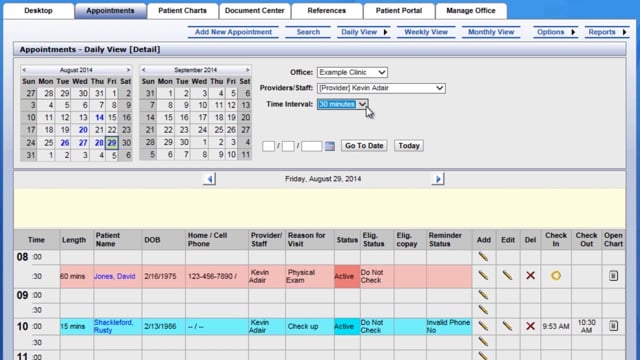The image size is (640, 360).
Task: Add appointment in David Jones 08:30 row
Action: pos(483,276)
